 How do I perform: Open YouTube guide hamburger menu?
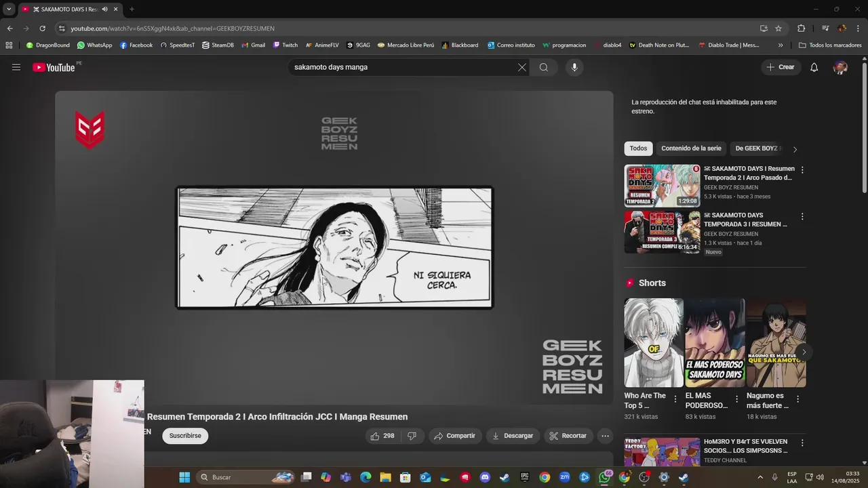[16, 67]
